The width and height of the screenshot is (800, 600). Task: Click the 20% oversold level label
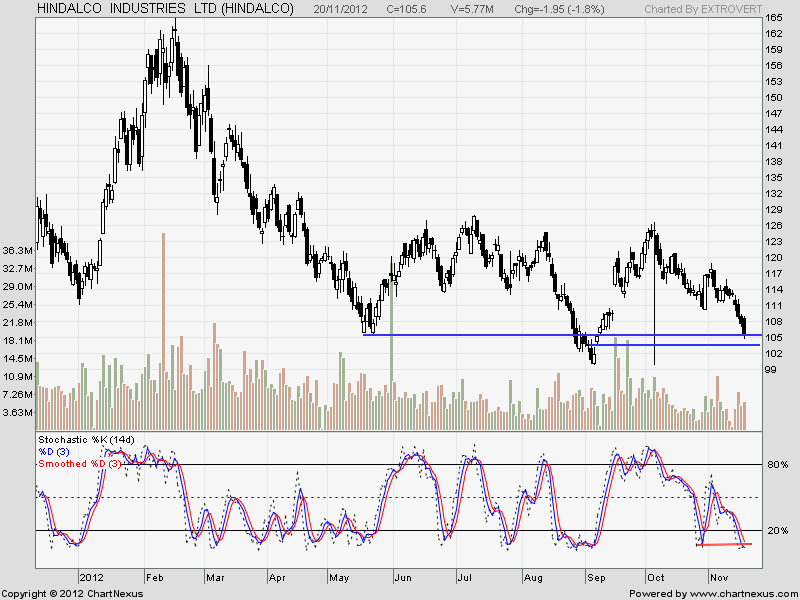click(x=778, y=531)
